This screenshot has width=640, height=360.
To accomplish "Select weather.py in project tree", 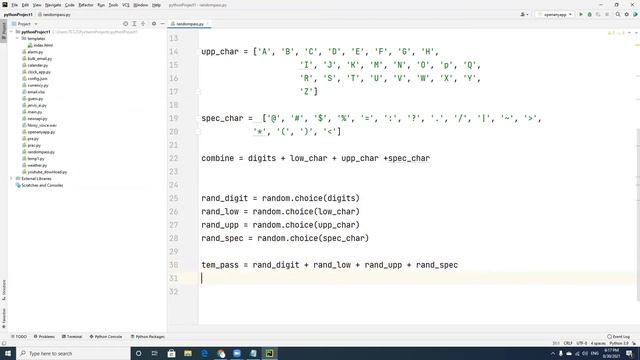I will 35,165.
